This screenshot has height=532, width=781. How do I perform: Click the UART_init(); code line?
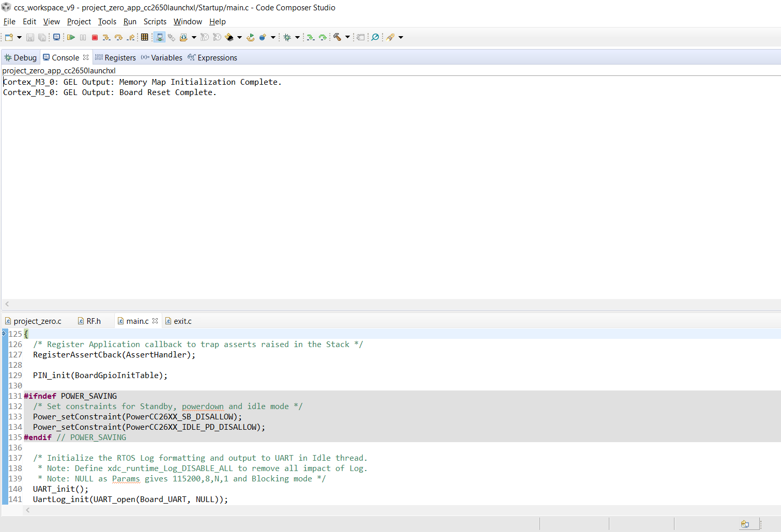click(60, 489)
